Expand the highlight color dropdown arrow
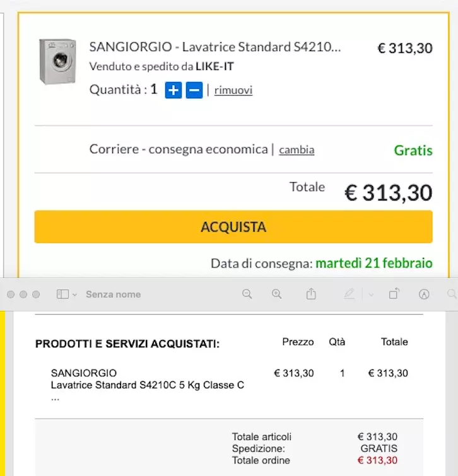The image size is (458, 476). click(371, 294)
